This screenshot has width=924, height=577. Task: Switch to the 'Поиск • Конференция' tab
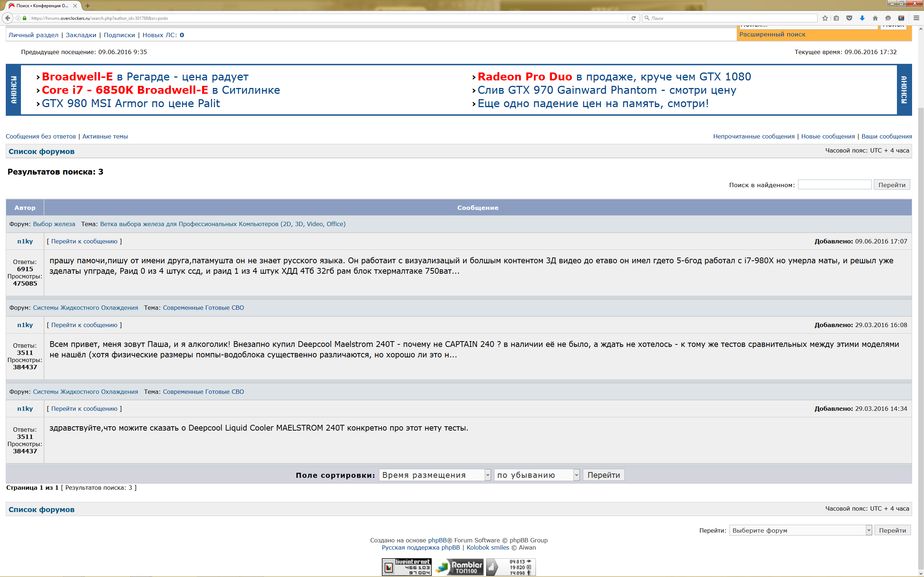[x=42, y=6]
